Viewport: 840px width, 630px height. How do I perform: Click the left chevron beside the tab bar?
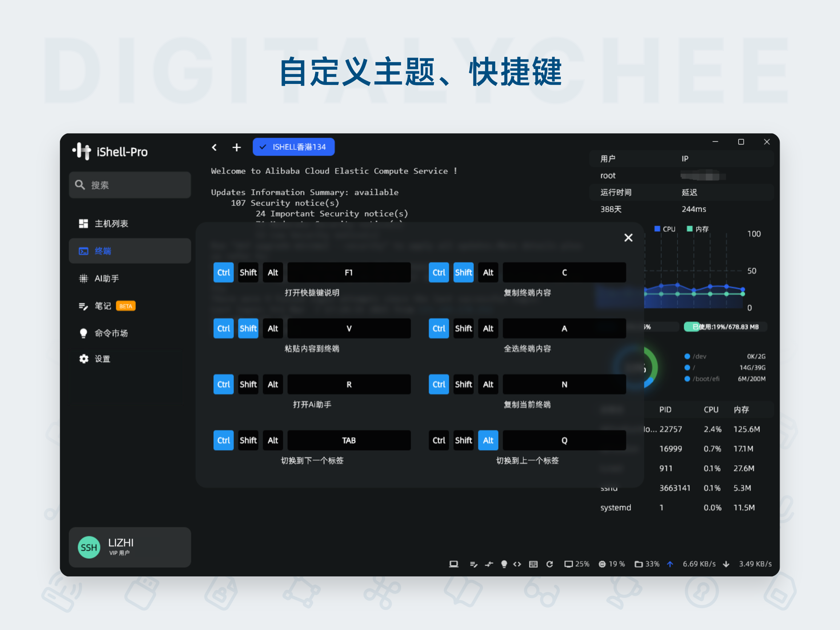[x=214, y=147]
